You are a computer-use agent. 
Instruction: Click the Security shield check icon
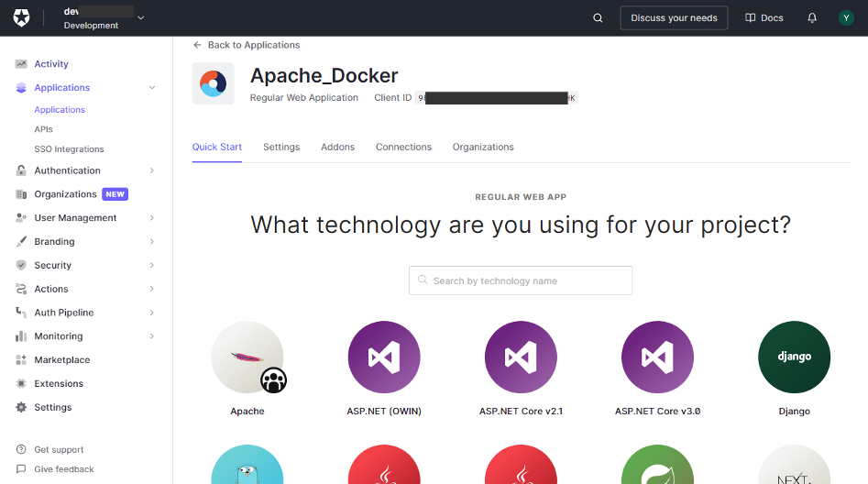tap(21, 265)
